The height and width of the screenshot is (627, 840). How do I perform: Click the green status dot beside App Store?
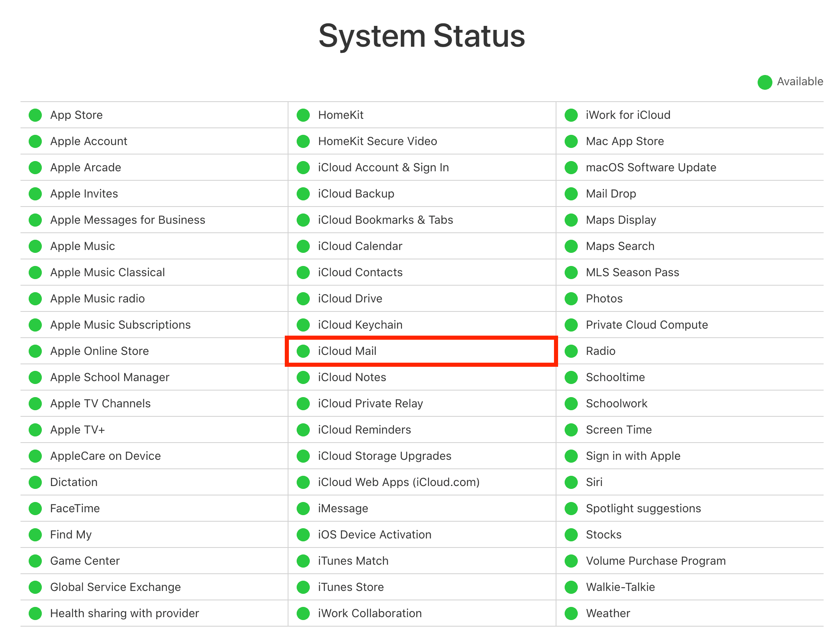(35, 115)
